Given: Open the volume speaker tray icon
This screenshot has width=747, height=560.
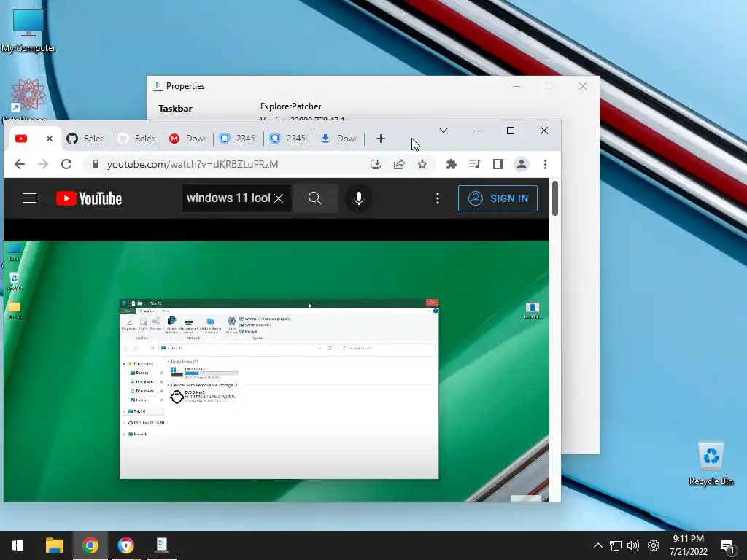Looking at the screenshot, I should [633, 545].
